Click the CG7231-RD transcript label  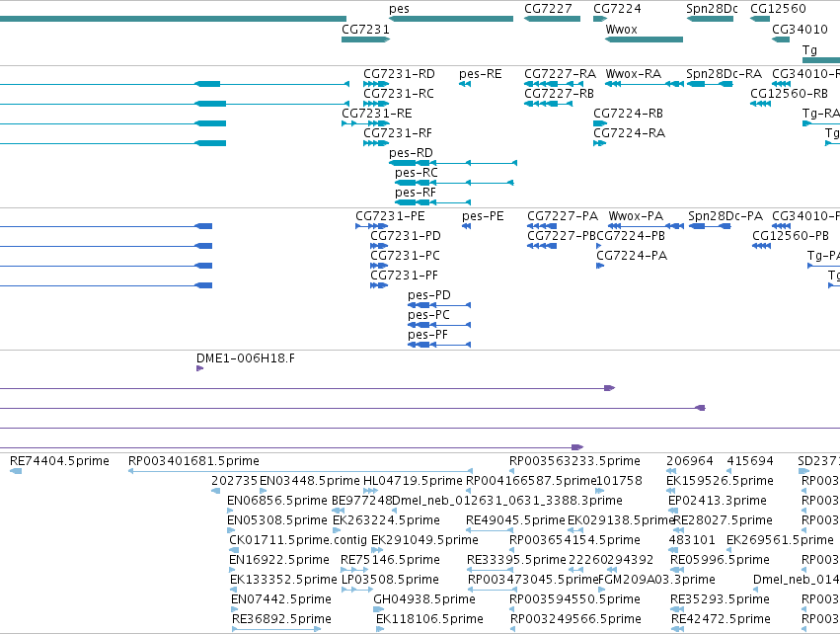(x=399, y=74)
